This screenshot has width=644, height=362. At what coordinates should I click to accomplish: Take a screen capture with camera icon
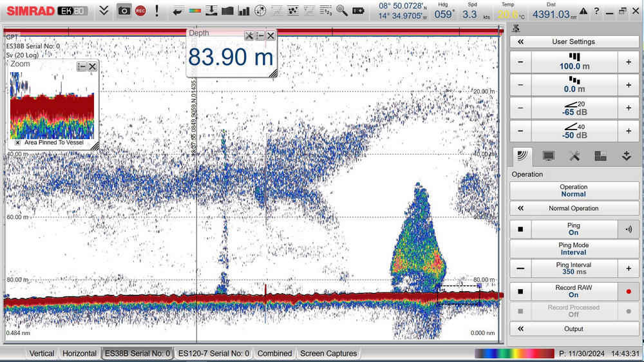tap(124, 11)
